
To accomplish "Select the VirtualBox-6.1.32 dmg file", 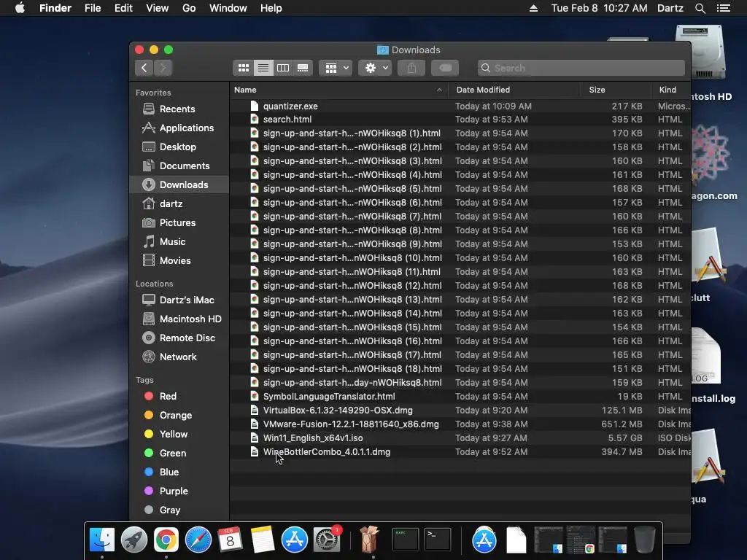I will pyautogui.click(x=460, y=411).
